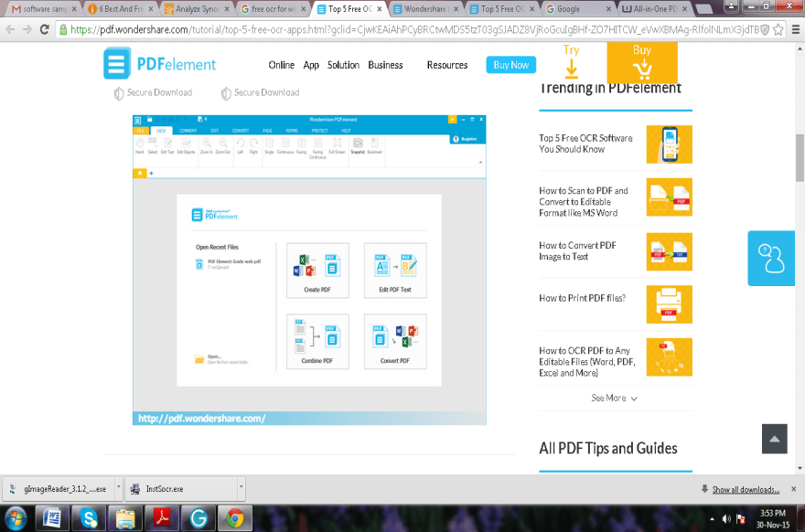The image size is (805, 532).
Task: Go back to the previous page
Action: pos(10,30)
